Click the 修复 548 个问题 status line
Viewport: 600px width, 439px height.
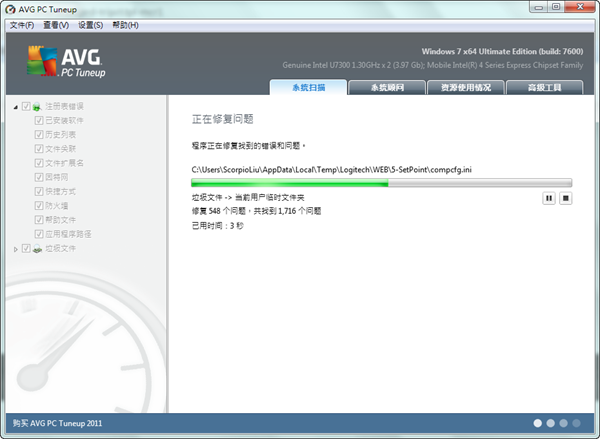256,211
